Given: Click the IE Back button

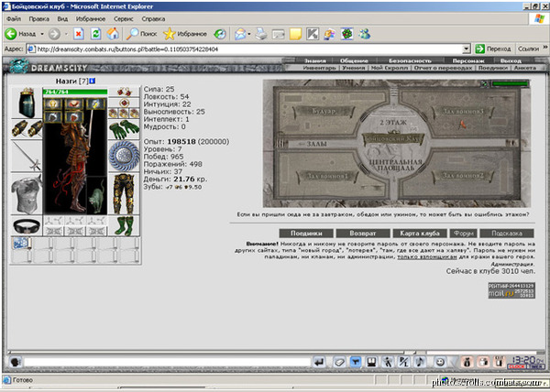Looking at the screenshot, I should pyautogui.click(x=20, y=34).
